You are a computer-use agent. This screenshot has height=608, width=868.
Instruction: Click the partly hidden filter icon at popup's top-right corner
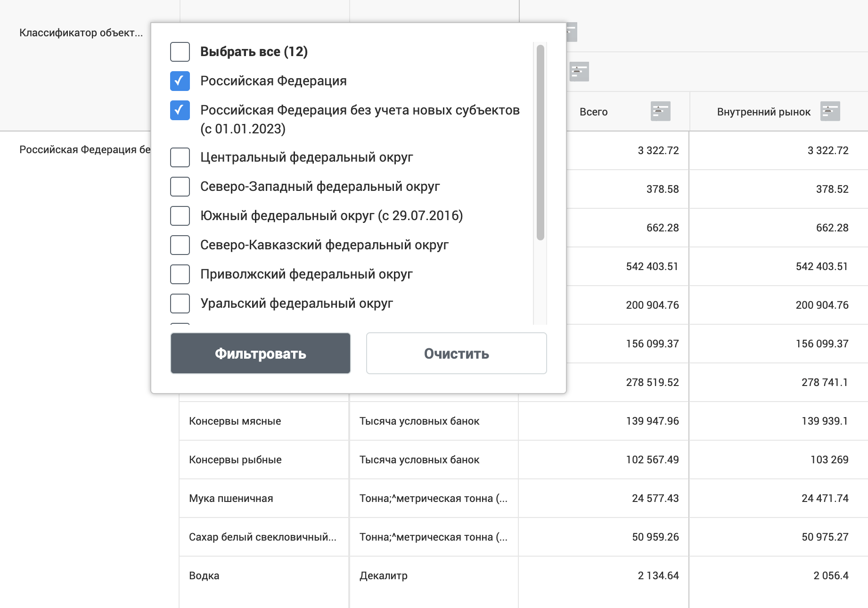(572, 32)
